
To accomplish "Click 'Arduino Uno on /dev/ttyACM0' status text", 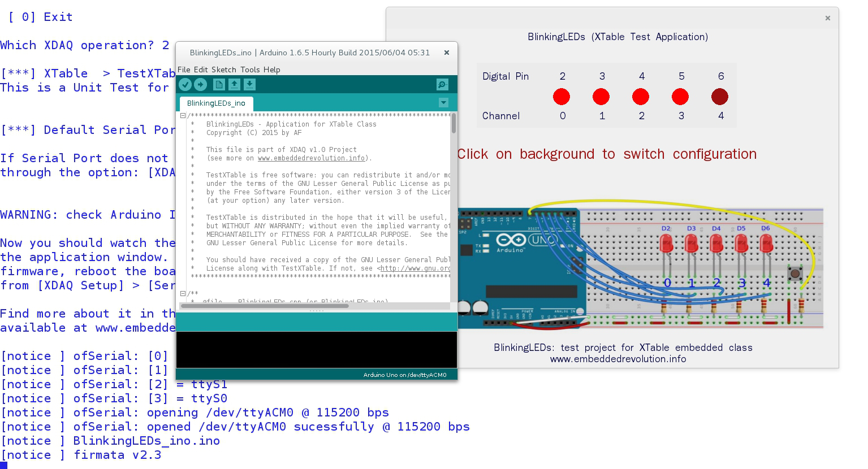I will pos(405,375).
